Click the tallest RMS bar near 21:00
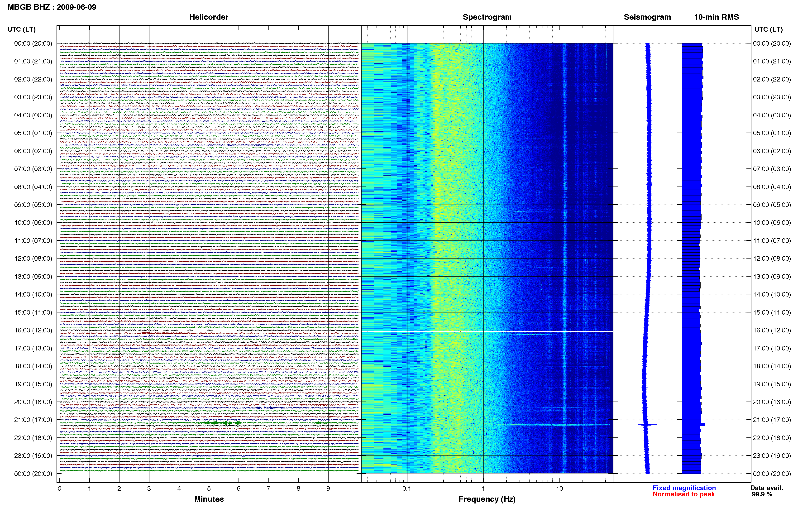The height and width of the screenshot is (508, 812). pyautogui.click(x=693, y=424)
